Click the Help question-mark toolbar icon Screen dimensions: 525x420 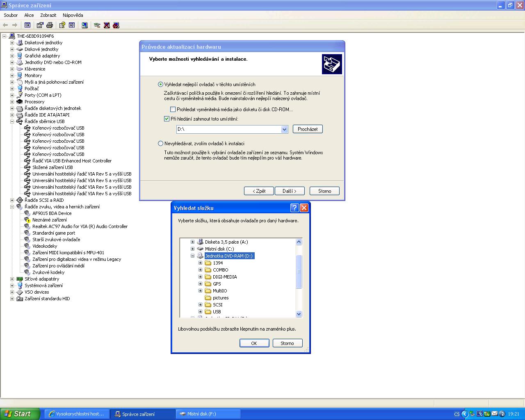click(62, 25)
